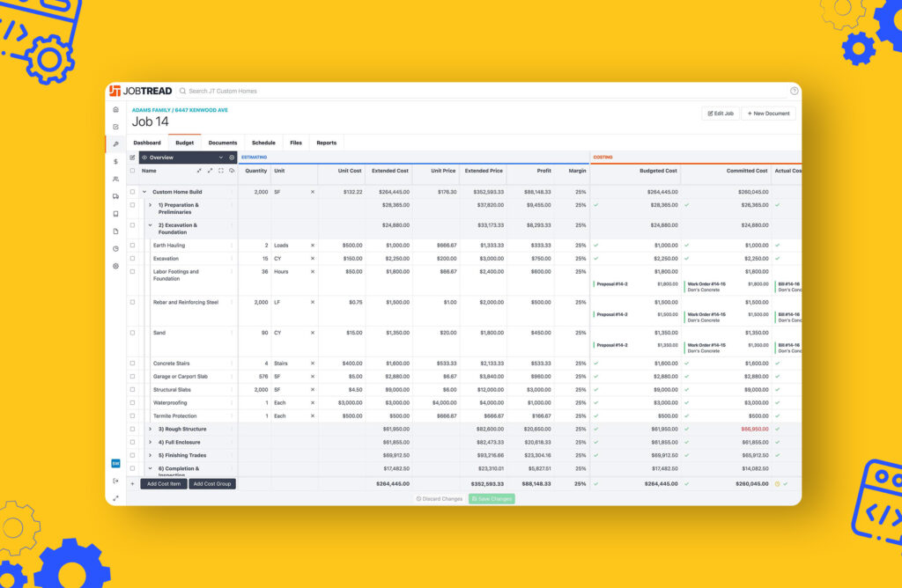The height and width of the screenshot is (588, 902).
Task: Tick the select-all checkbox in Name header
Action: tap(132, 171)
